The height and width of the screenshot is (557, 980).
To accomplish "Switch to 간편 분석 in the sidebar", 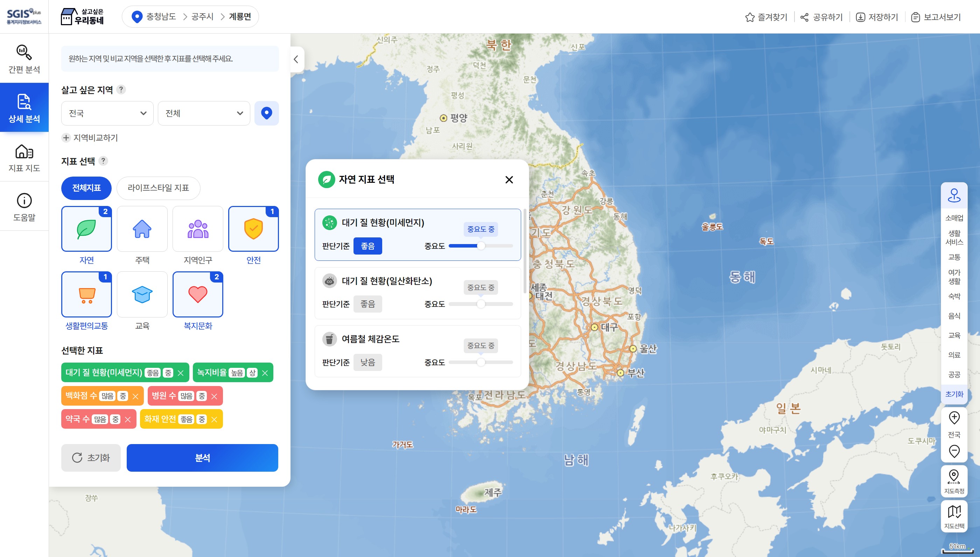I will [x=24, y=58].
